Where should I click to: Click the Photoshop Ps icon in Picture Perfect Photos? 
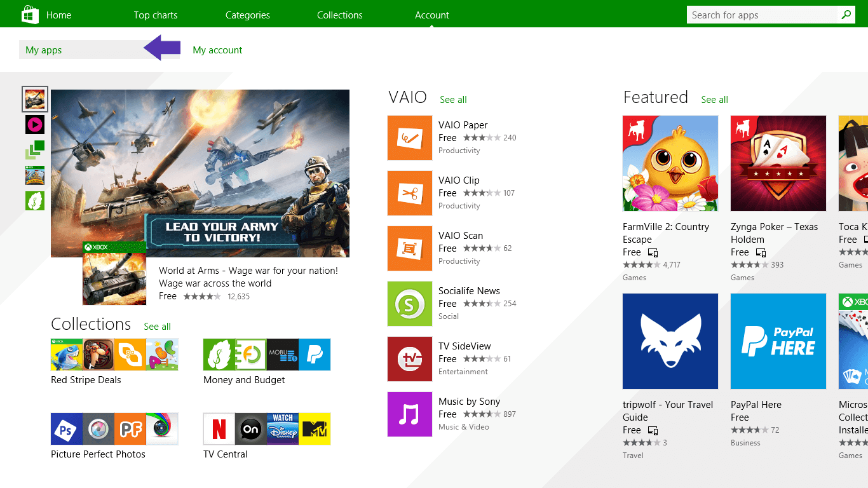(67, 429)
